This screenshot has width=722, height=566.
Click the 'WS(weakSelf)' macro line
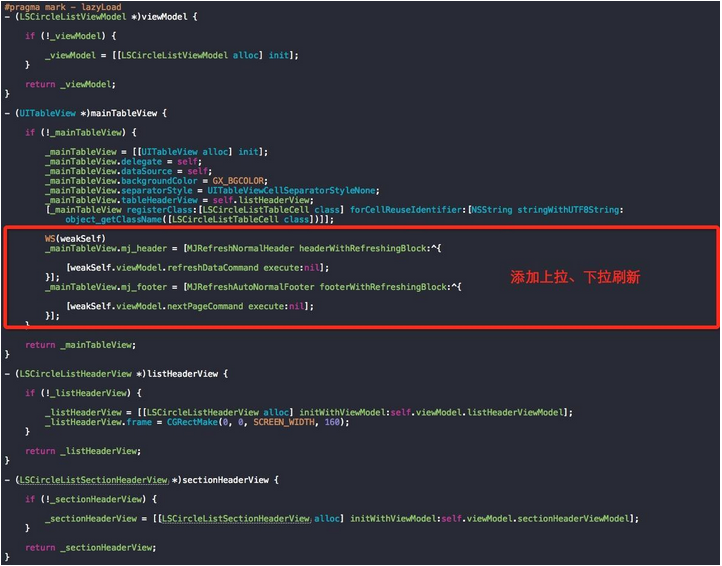pyautogui.click(x=75, y=239)
